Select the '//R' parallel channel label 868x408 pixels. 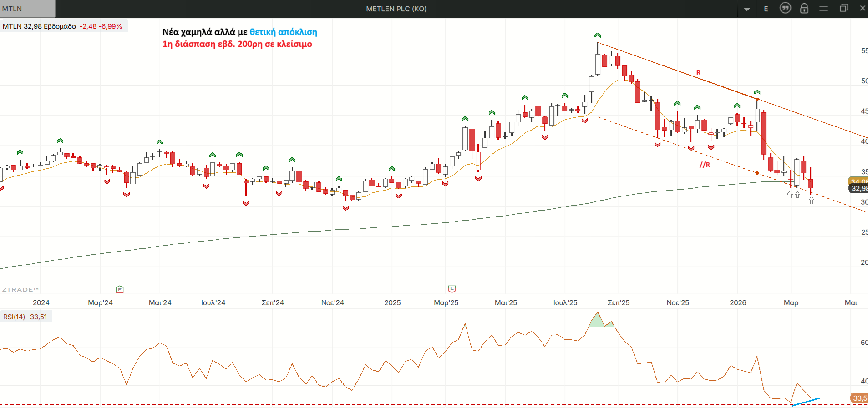point(705,165)
